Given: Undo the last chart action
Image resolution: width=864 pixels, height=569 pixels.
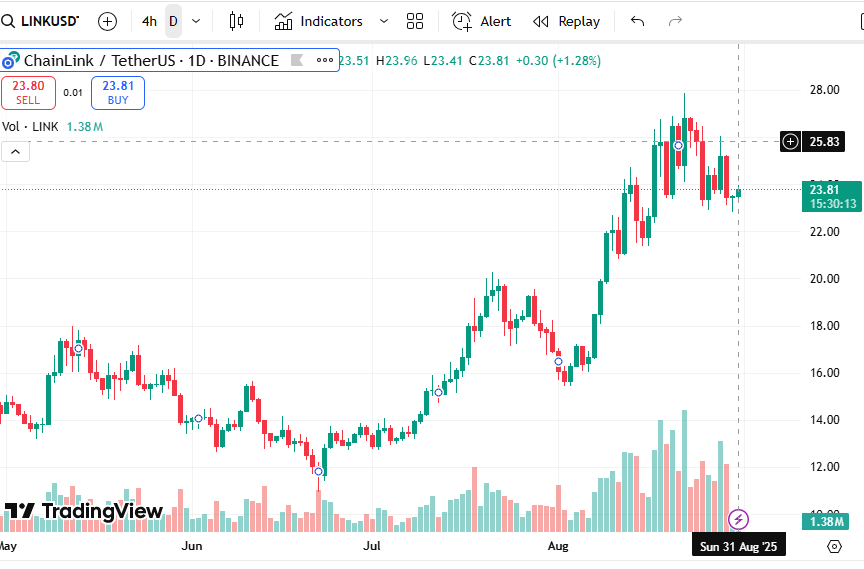Looking at the screenshot, I should pyautogui.click(x=638, y=21).
